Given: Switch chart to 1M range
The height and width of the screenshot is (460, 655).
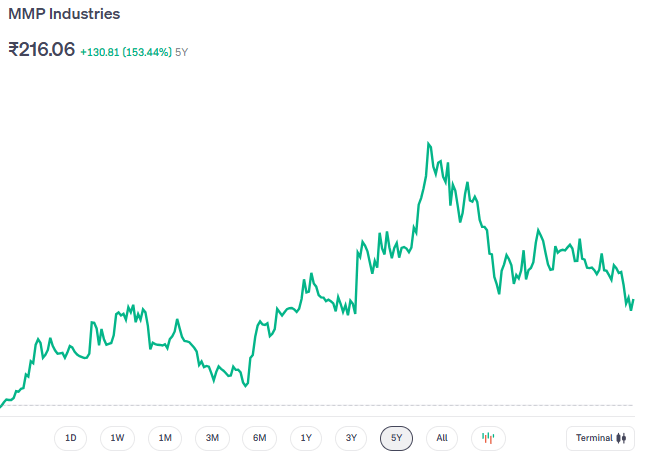Looking at the screenshot, I should [165, 438].
